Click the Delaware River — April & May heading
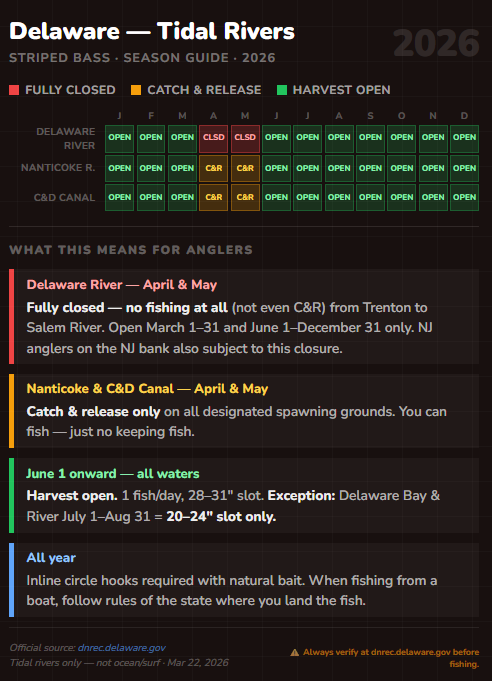The height and width of the screenshot is (681, 492). point(122,285)
